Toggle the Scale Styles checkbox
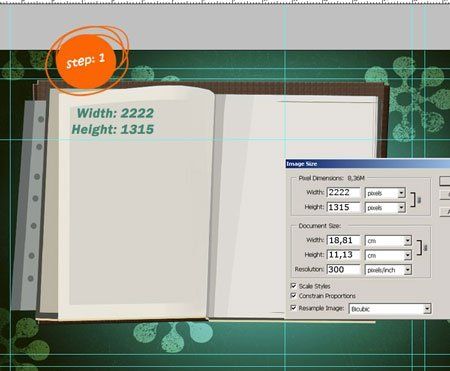450x371 pixels. tap(293, 286)
